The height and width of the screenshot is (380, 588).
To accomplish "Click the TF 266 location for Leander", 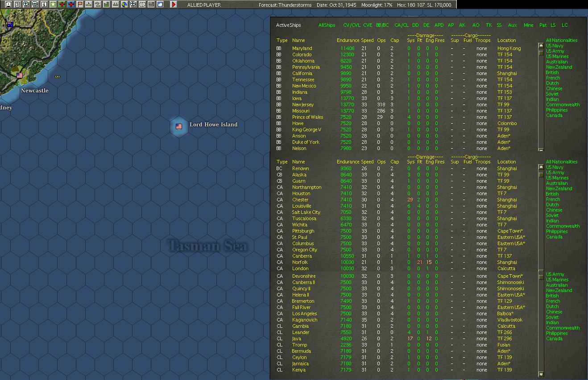I will click(505, 332).
